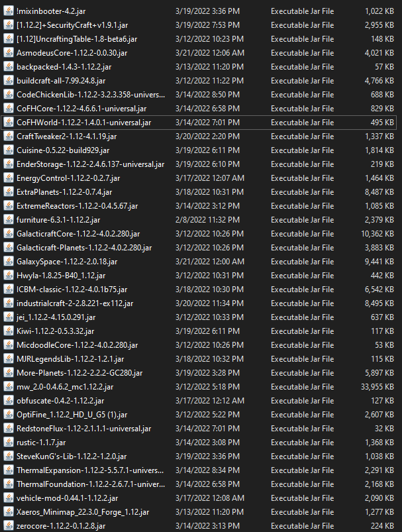The height and width of the screenshot is (532, 402).
Task: Click the icon next to Cuisine-0.5.22-build929.jar
Action: click(9, 150)
